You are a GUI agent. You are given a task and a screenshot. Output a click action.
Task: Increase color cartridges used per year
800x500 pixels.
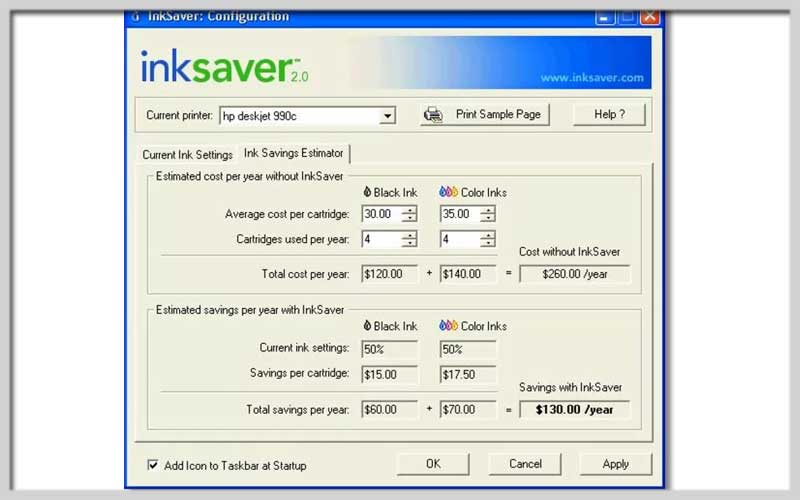click(x=488, y=235)
